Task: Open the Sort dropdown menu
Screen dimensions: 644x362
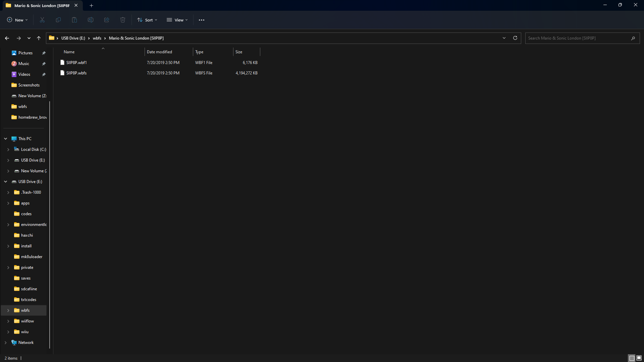Action: (x=147, y=20)
